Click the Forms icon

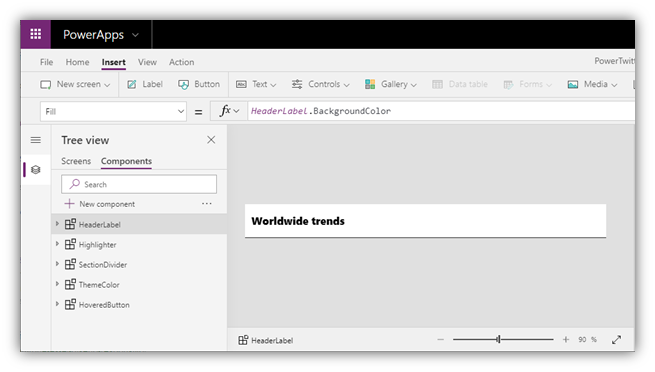click(x=508, y=85)
